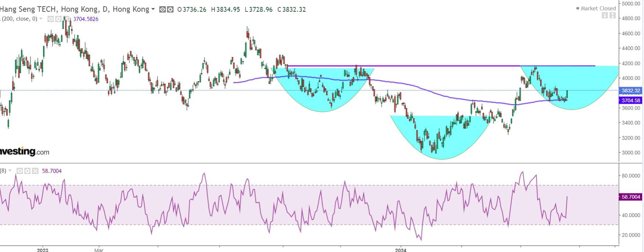Expand the Hang Seng TECH title dropdown arrow

coord(153,10)
